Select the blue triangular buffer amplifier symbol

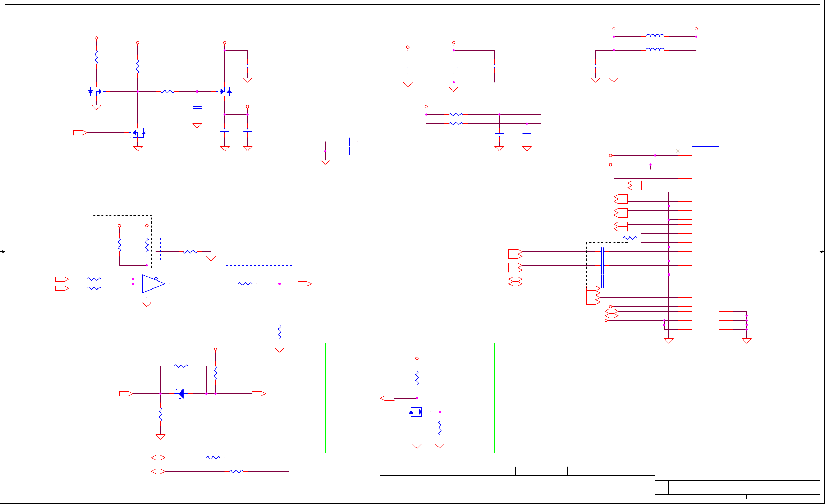(x=152, y=284)
